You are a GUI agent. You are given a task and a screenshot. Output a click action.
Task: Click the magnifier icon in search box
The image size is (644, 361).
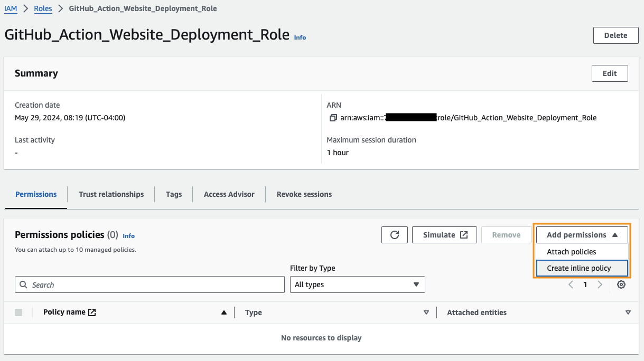pos(24,284)
